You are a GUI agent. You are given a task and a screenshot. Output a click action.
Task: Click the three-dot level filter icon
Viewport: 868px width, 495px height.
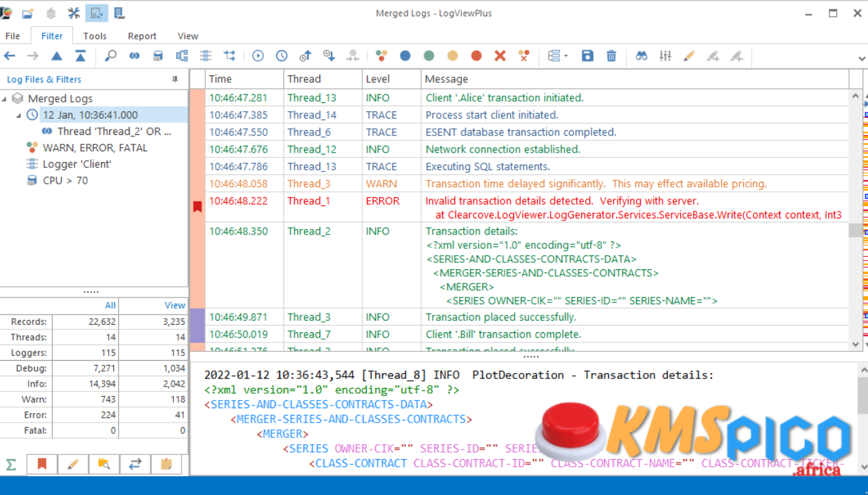tap(381, 56)
